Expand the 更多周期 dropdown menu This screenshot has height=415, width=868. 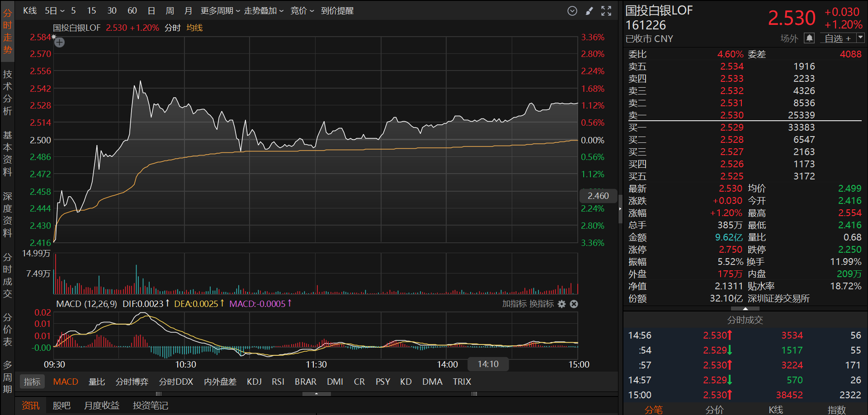coord(220,11)
